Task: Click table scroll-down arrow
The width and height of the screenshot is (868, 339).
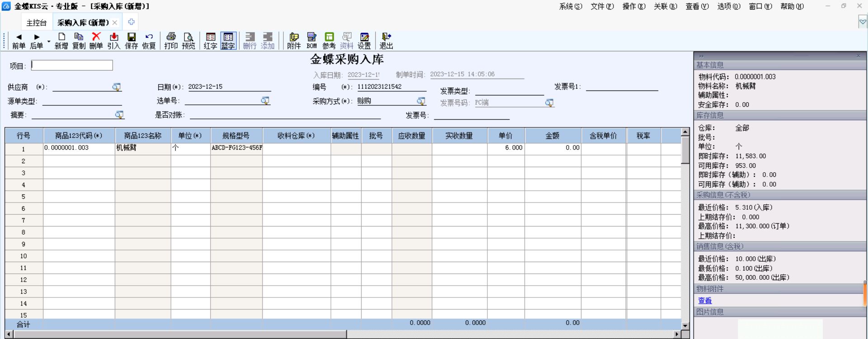Action: coord(685,325)
